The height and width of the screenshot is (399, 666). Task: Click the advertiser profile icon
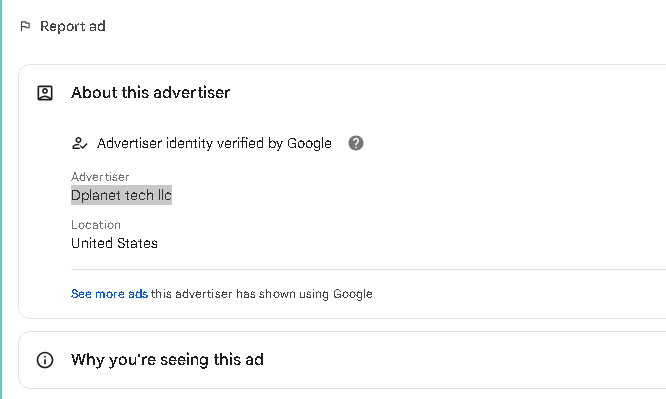tap(45, 93)
